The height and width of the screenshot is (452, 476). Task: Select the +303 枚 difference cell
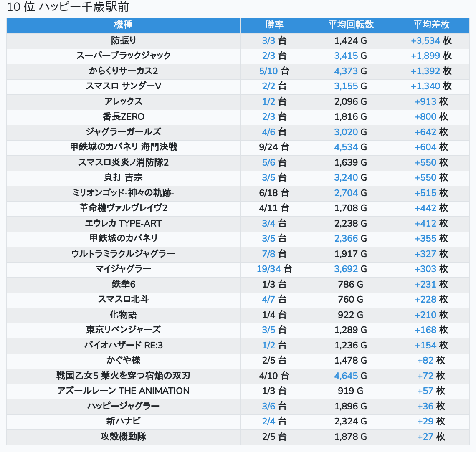point(431,269)
